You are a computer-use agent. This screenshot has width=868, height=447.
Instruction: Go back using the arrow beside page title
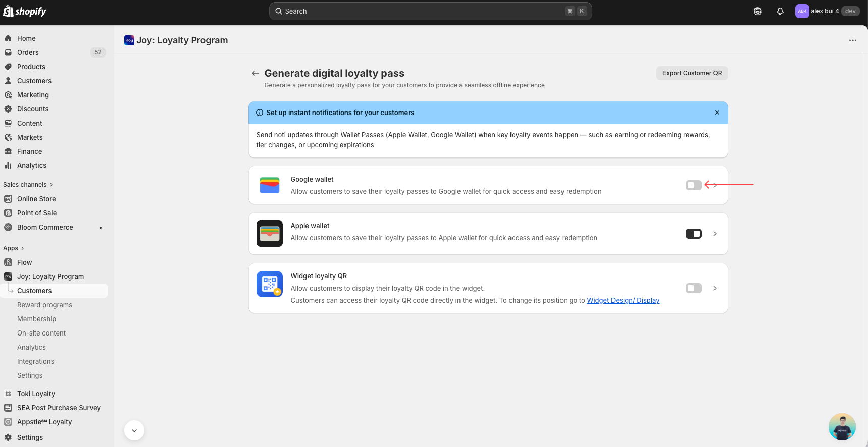click(256, 74)
